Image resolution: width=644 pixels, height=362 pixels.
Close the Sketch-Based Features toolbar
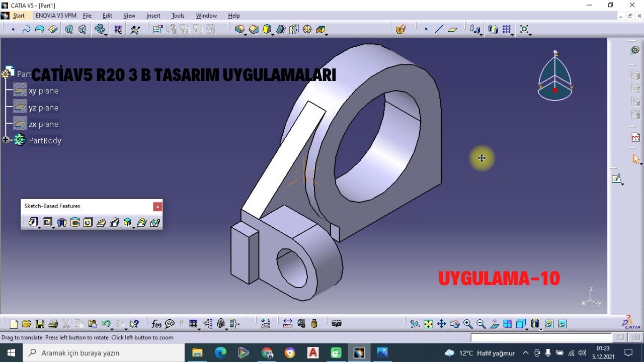coord(157,206)
